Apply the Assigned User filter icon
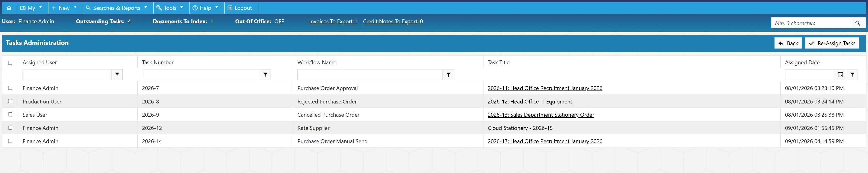This screenshot has height=173, width=868. point(117,75)
